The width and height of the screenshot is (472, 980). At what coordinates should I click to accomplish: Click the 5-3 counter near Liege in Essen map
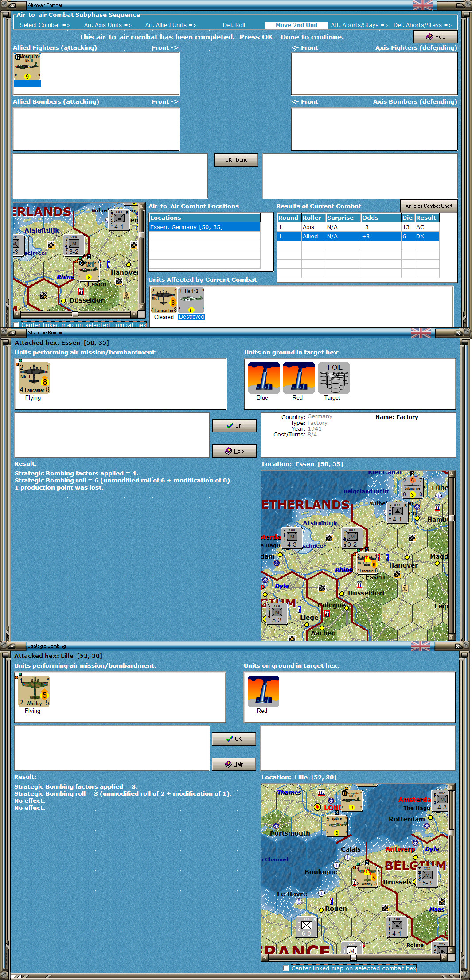click(x=277, y=614)
